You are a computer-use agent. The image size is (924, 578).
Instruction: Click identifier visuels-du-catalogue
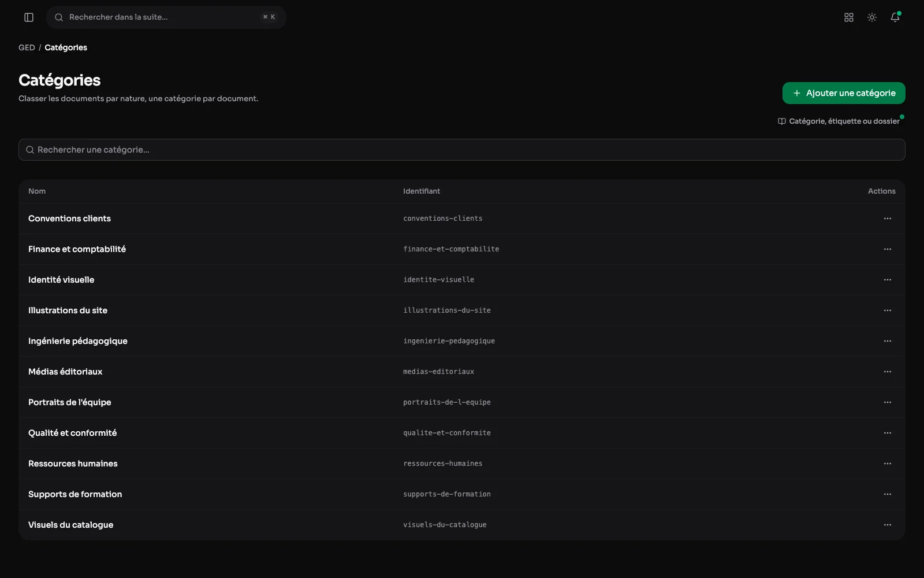click(x=445, y=525)
